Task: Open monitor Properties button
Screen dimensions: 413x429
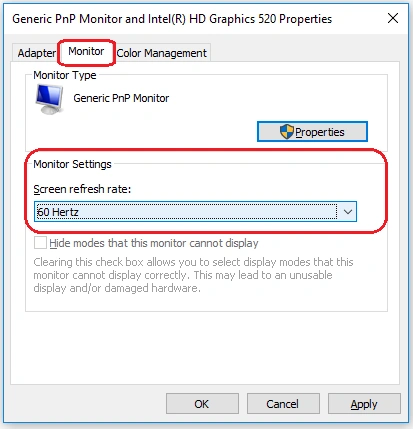Action: coord(312,132)
